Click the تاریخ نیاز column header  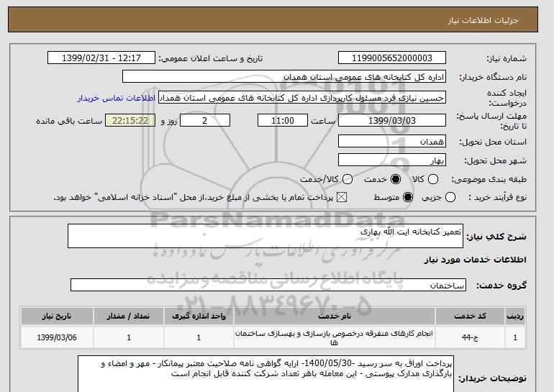(57, 316)
